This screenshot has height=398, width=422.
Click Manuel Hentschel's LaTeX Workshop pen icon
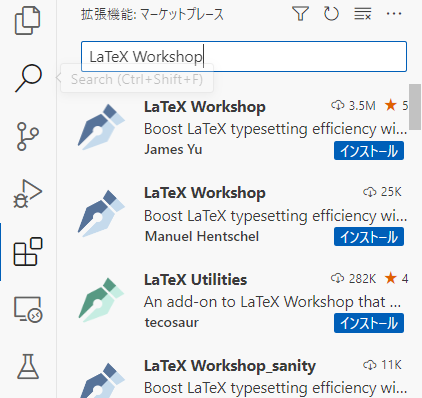point(101,213)
